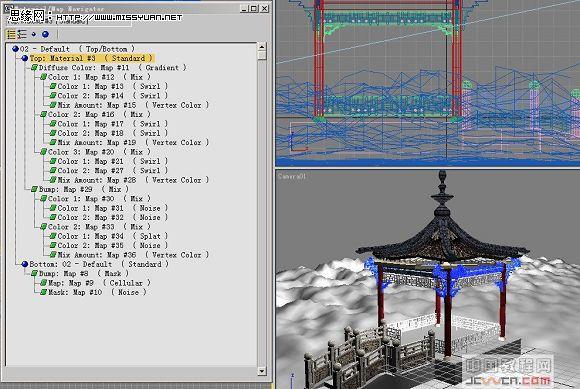Click map icon of Mix Amount: Map #19
Viewport: 580px width, 389px height.
[53, 142]
